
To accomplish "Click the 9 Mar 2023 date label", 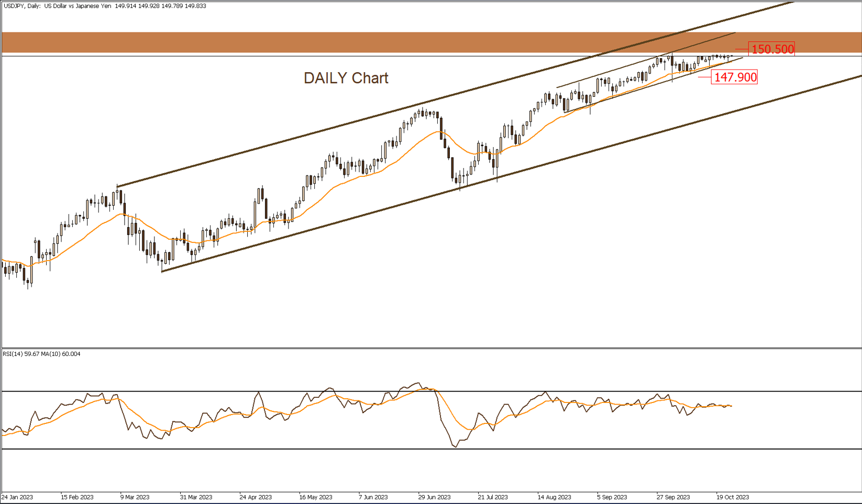I will 135,497.
